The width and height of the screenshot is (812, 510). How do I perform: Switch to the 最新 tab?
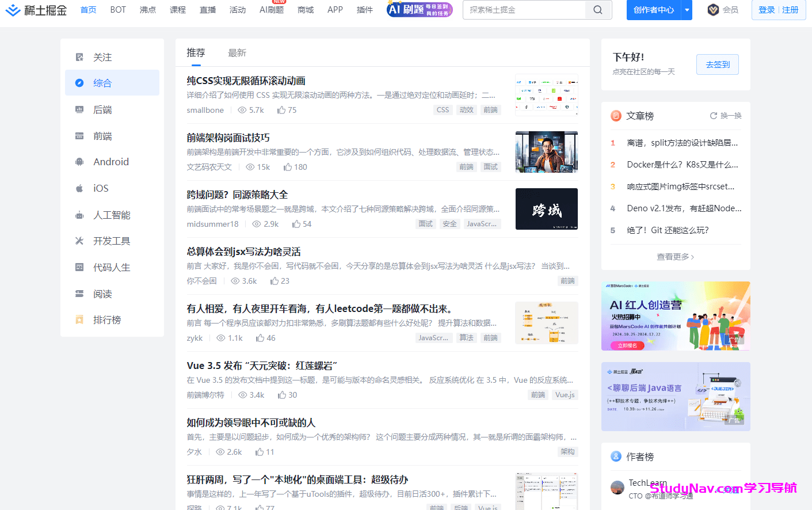coord(237,52)
